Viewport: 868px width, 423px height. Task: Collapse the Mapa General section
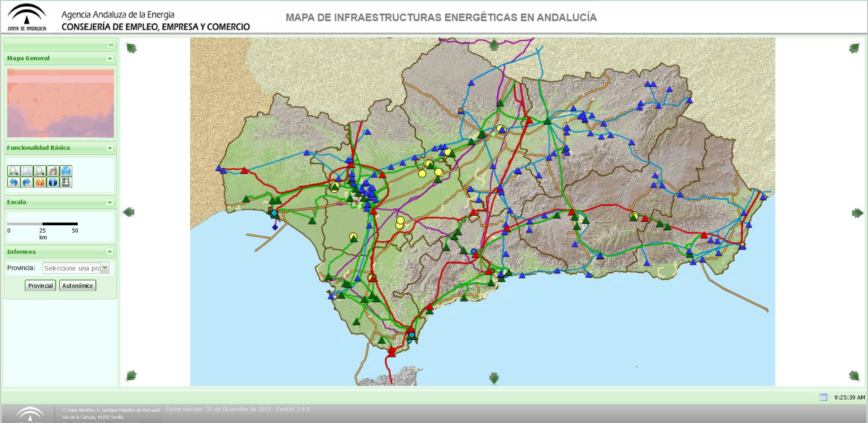coord(109,58)
